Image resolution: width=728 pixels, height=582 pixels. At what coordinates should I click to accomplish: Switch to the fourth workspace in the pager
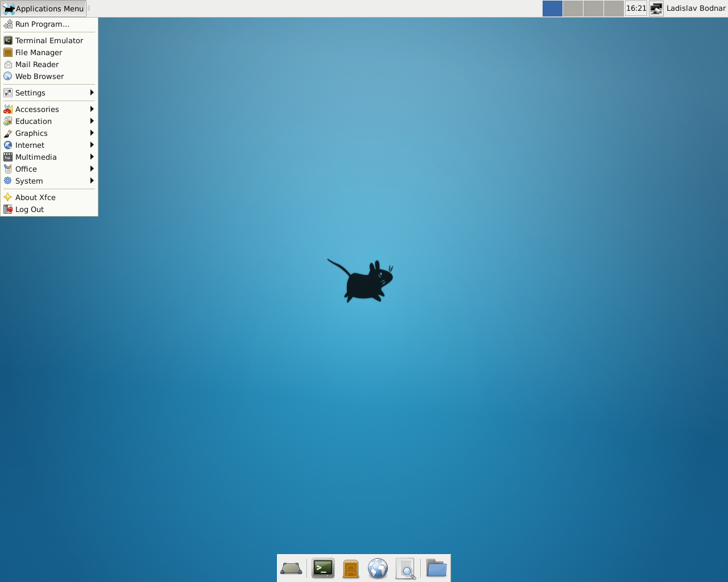pos(614,9)
